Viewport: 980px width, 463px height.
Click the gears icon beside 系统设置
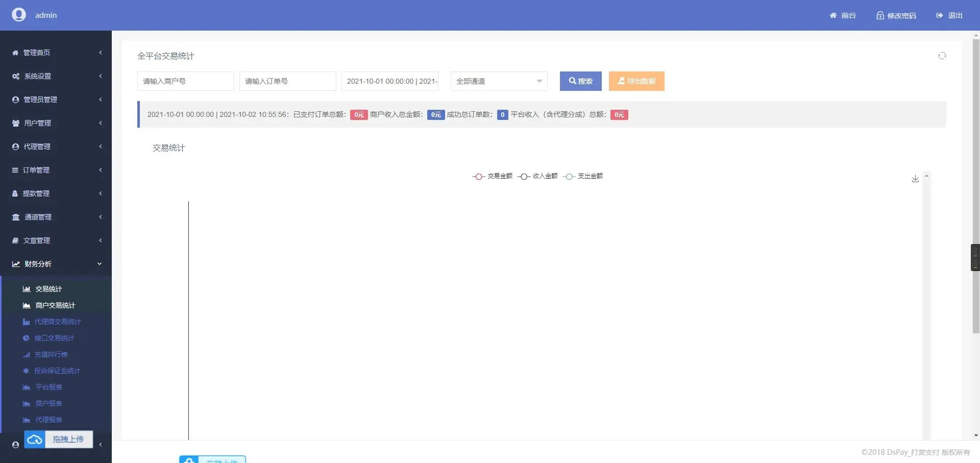[x=16, y=76]
